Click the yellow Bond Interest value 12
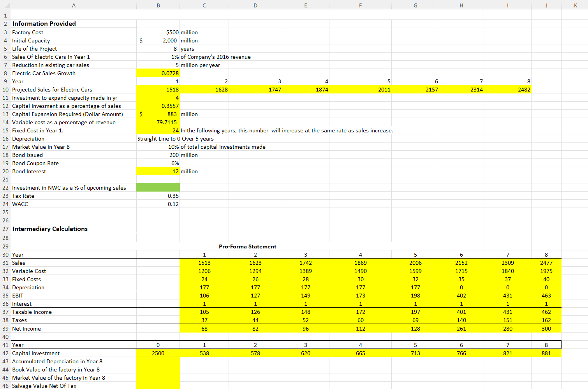Viewport: 588px width, 389px height. pyautogui.click(x=158, y=171)
